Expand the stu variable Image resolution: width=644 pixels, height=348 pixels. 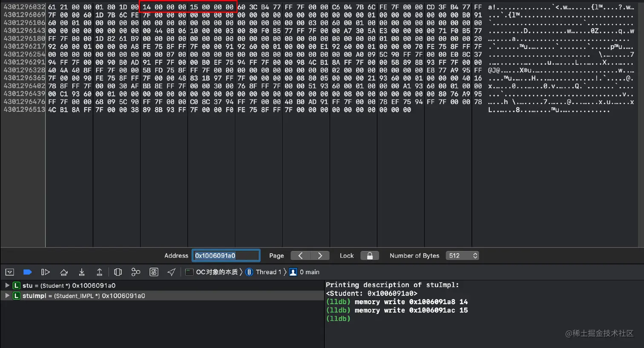(7, 285)
